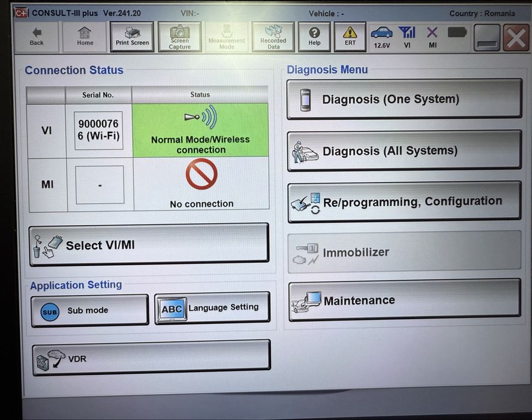Click the ABC laptop language icon
Screen dimensions: 532x420
[x=172, y=308]
